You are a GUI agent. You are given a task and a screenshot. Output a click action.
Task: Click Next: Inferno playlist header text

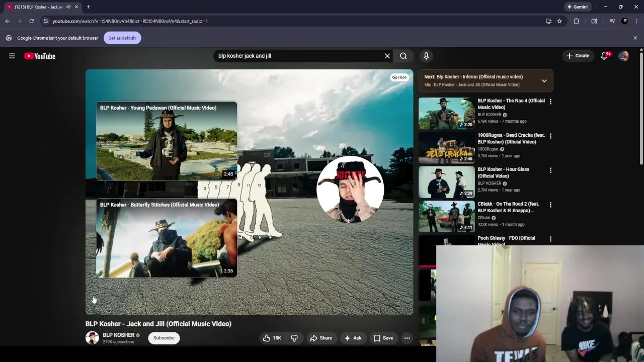(473, 77)
